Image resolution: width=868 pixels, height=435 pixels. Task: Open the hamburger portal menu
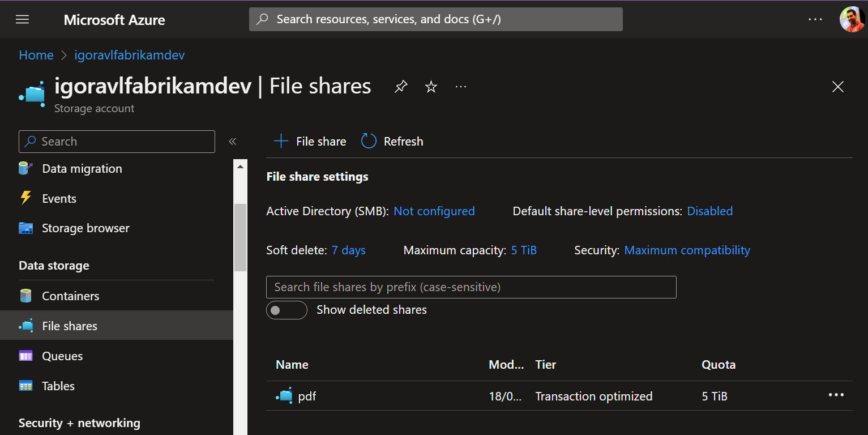click(22, 19)
